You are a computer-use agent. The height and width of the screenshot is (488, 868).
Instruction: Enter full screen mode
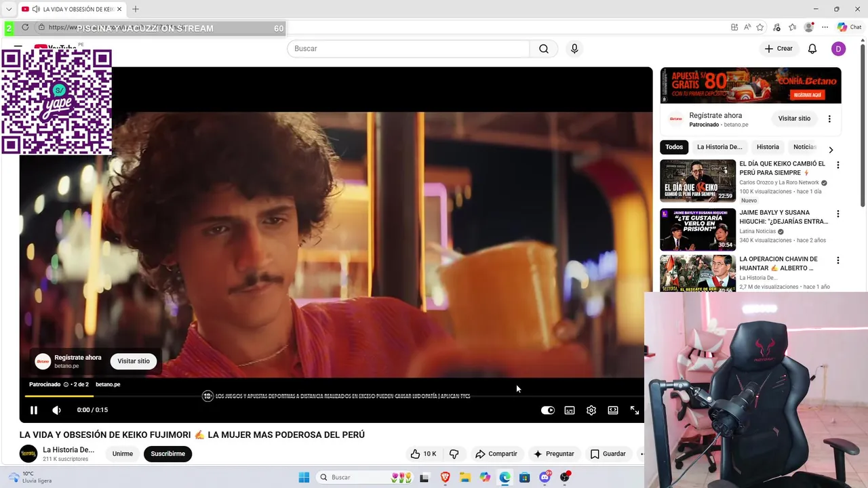coord(635,410)
